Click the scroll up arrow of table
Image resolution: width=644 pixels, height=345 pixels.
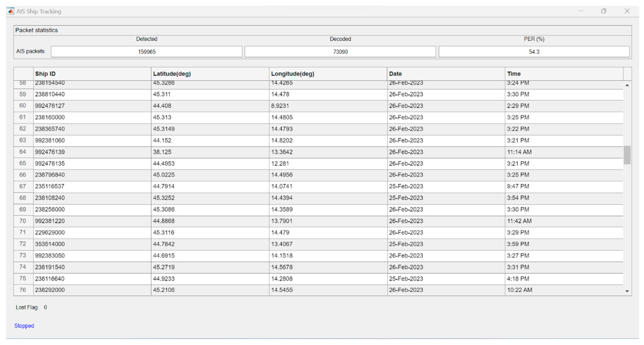627,85
